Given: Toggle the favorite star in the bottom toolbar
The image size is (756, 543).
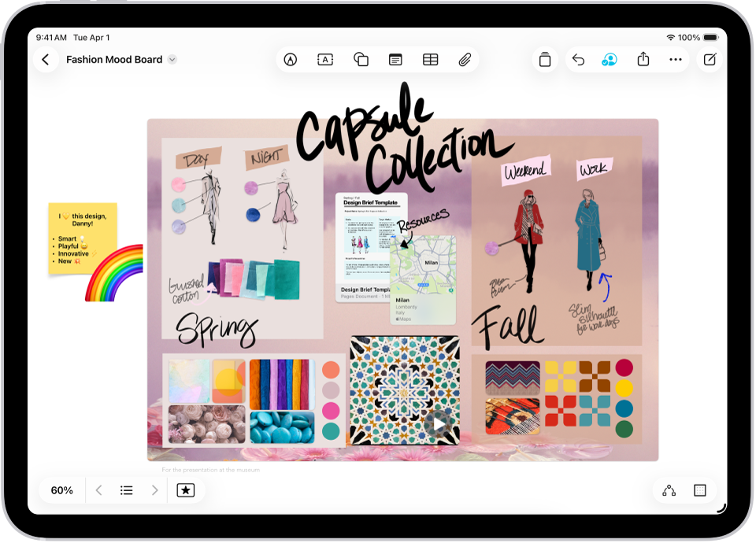Looking at the screenshot, I should point(185,489).
